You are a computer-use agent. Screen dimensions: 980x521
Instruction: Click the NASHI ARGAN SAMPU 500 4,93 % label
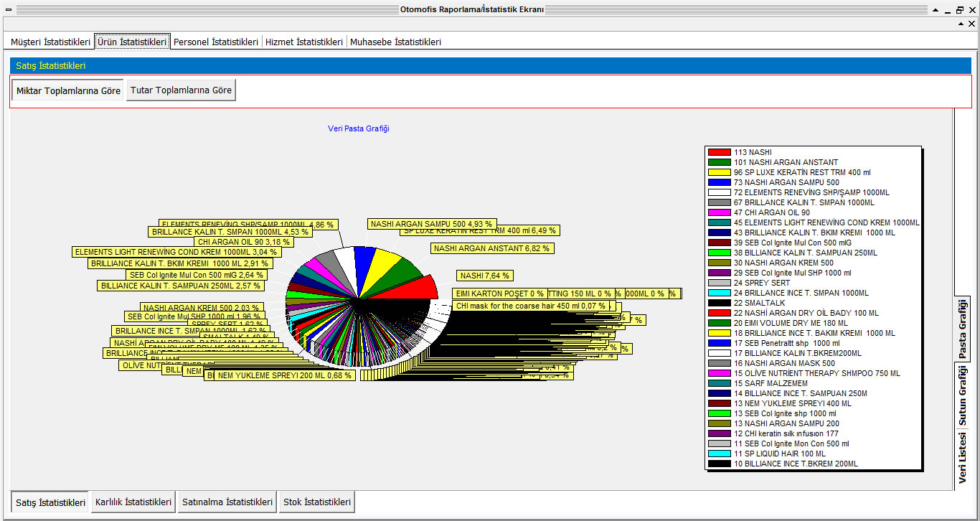432,224
